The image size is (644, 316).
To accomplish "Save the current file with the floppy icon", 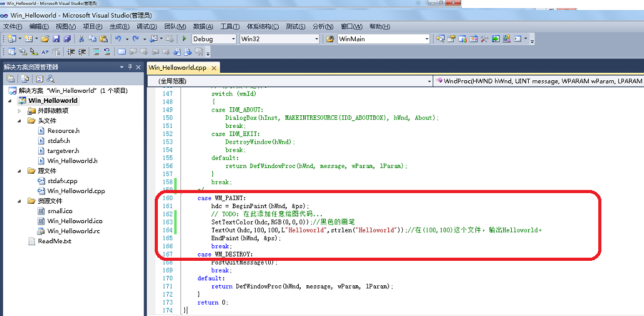I will pos(56,39).
